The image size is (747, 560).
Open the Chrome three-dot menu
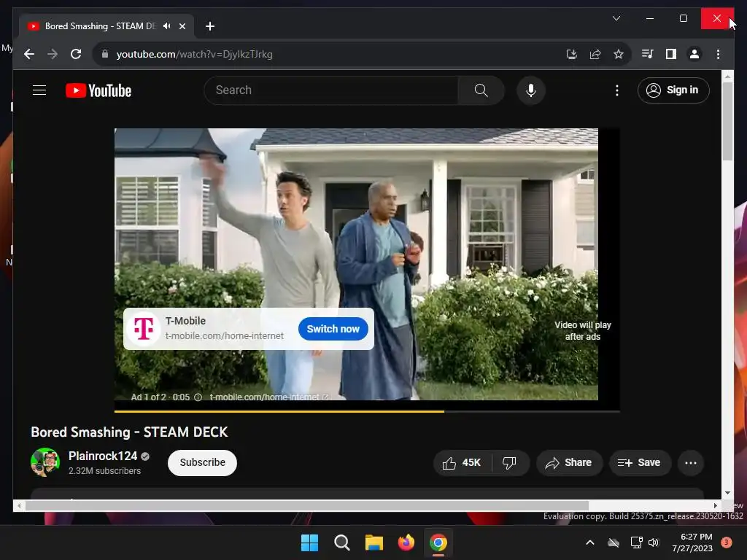coord(718,54)
